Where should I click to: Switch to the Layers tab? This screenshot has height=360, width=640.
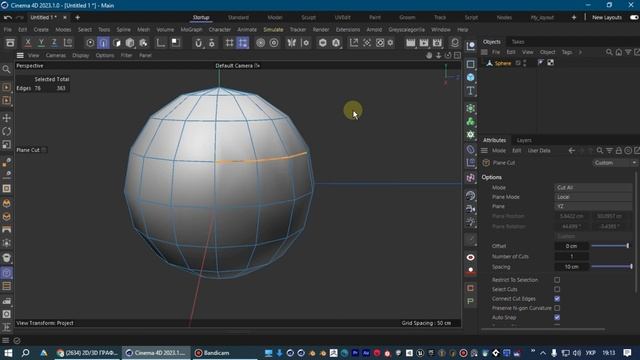click(524, 140)
